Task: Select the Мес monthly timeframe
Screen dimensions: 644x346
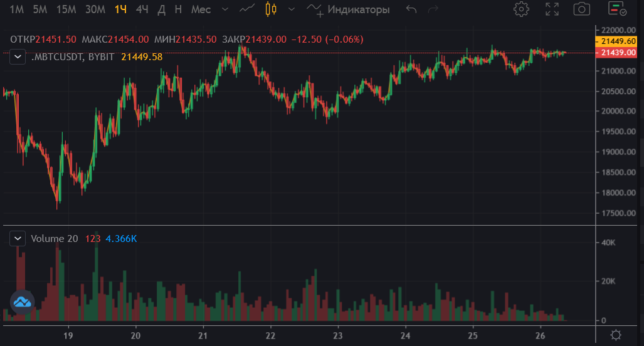Action: [201, 9]
